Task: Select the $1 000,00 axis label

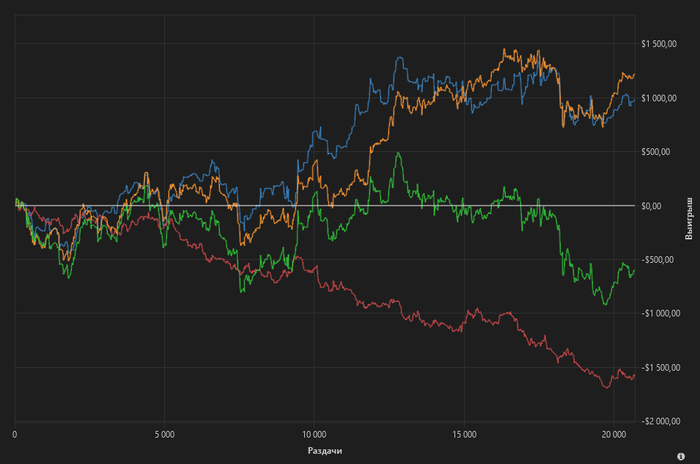Action: click(x=659, y=98)
